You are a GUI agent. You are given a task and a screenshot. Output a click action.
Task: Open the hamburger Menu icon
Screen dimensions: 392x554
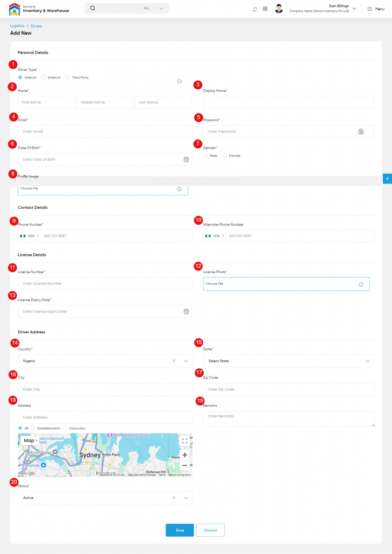coord(370,9)
